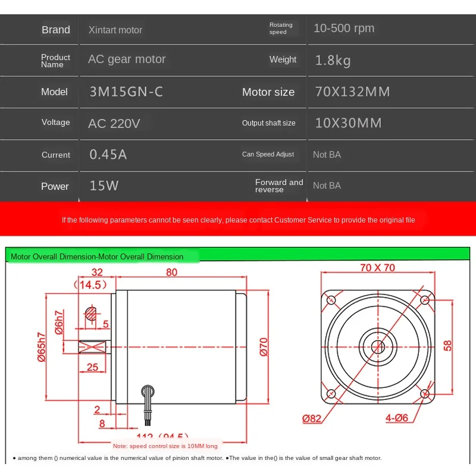Select the '(14.5)' dimension label
Image resolution: width=476 pixels, height=476 pixels.
coord(90,285)
